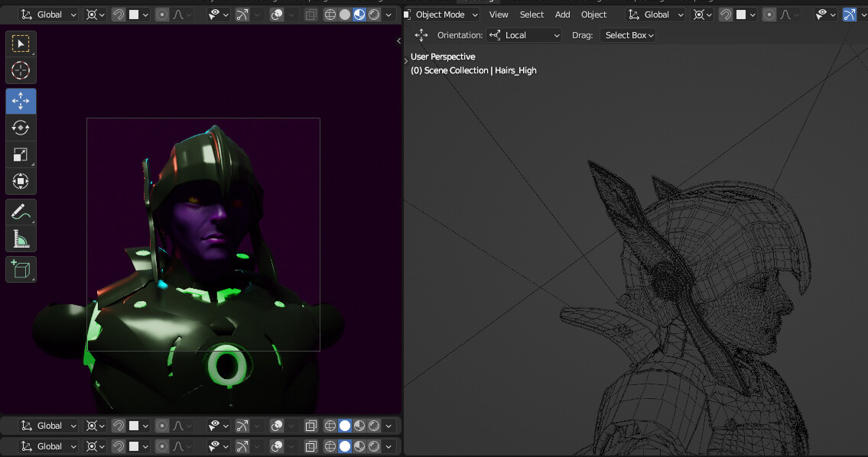Choose the combined Transform tool
This screenshot has height=457, width=868.
(x=21, y=182)
